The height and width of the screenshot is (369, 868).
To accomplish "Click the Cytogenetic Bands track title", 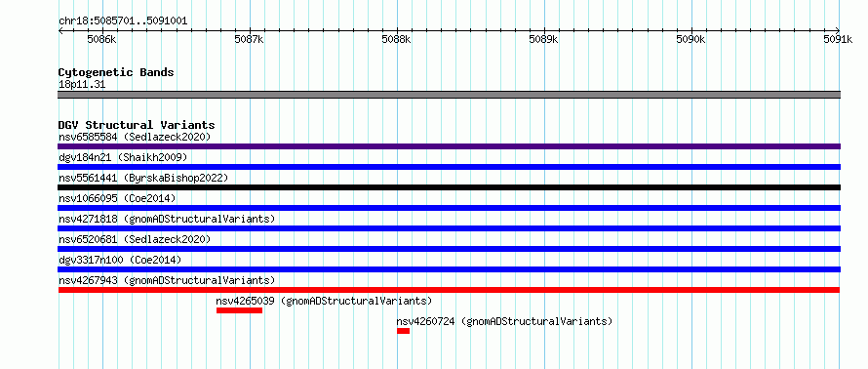I will coord(116,72).
